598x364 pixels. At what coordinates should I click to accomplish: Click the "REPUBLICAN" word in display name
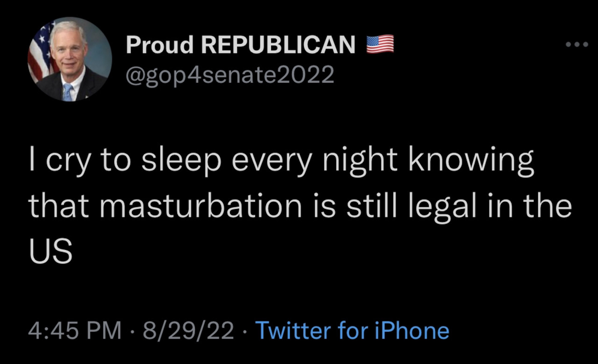278,45
